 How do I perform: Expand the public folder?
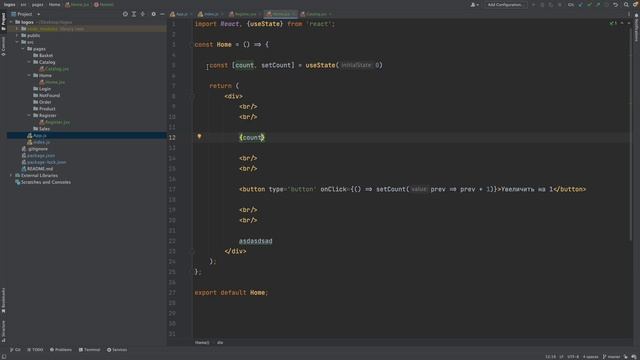[17, 36]
